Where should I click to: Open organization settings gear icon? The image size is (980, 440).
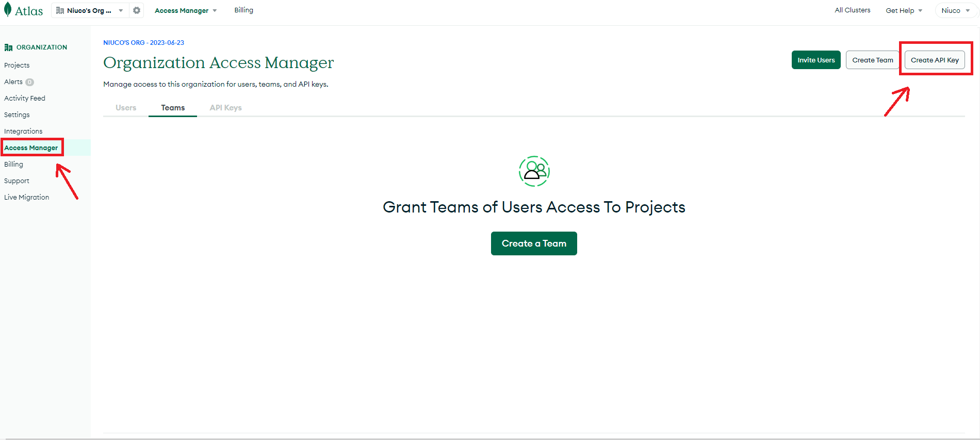pos(137,10)
